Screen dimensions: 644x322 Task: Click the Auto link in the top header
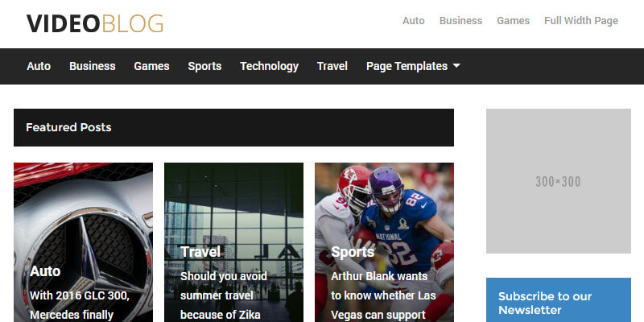tap(414, 21)
